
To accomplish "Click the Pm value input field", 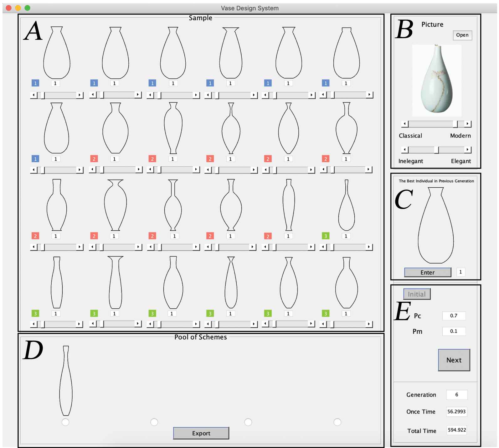I will (x=454, y=331).
